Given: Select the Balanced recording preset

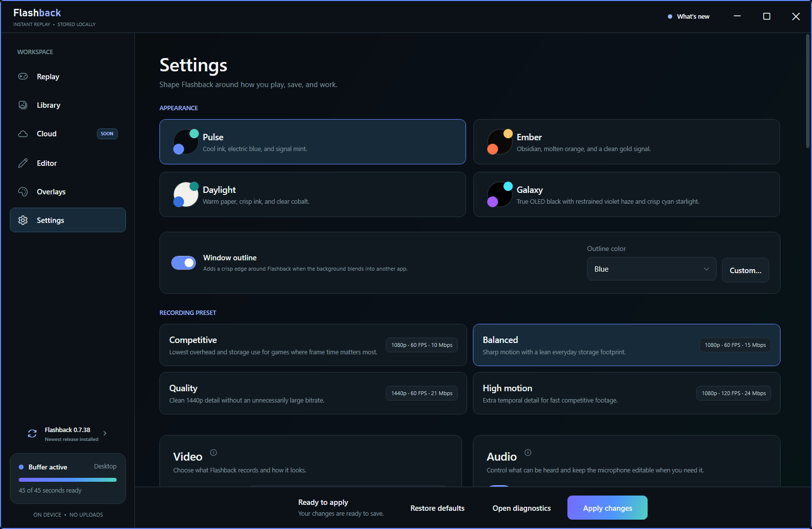Looking at the screenshot, I should pos(626,345).
